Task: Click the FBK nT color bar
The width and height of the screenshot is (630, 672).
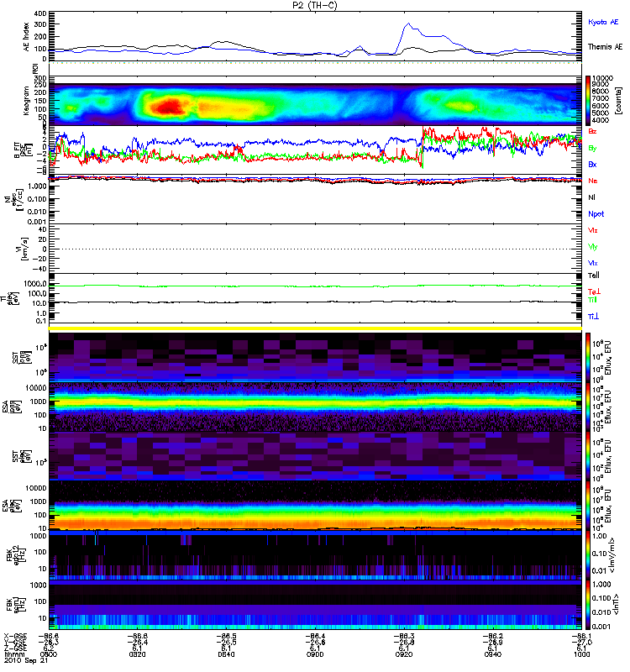Action: tap(587, 604)
